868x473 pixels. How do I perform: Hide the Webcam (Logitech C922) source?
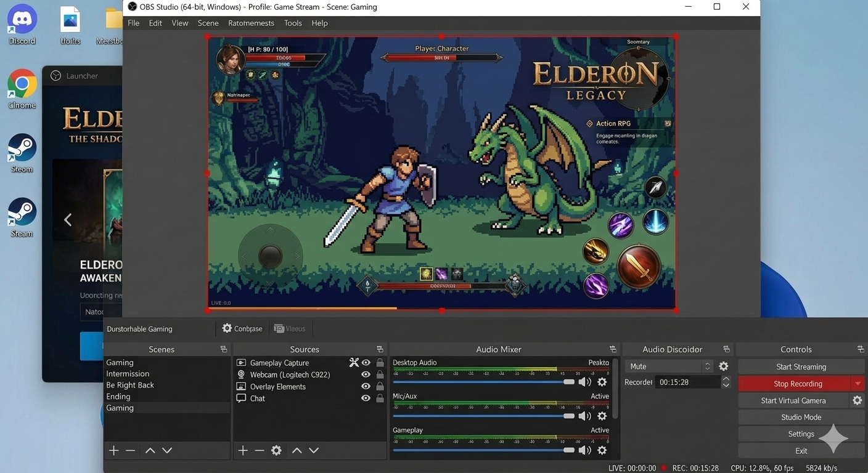(366, 374)
